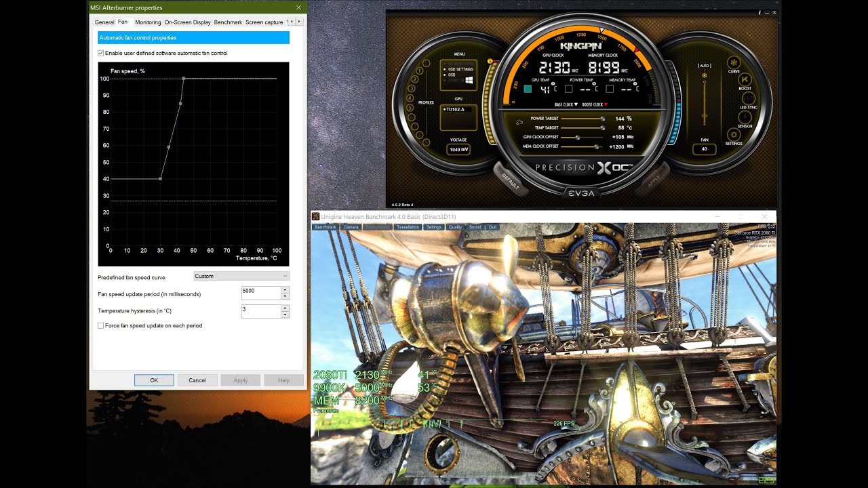This screenshot has height=488, width=868.
Task: Open the Sensor icon in Precision X
Action: 745,117
